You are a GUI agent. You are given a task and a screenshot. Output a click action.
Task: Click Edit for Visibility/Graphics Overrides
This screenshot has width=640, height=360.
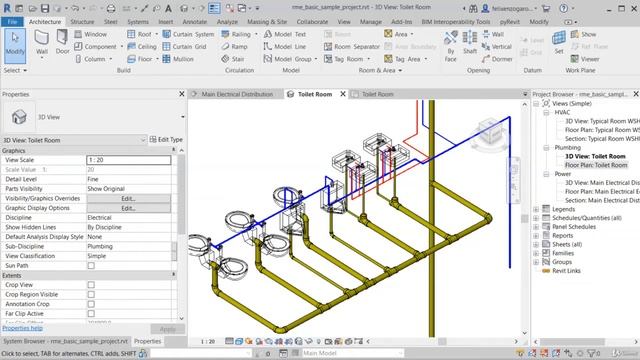pos(129,198)
